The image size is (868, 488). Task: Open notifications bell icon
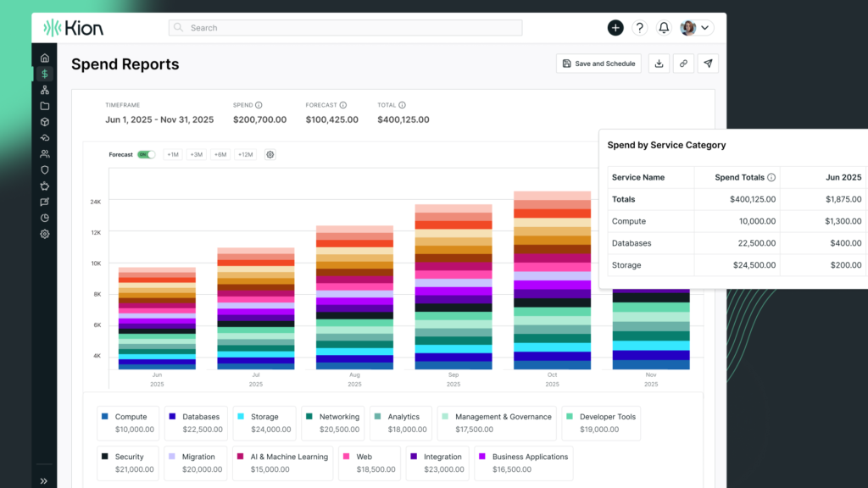click(x=664, y=28)
